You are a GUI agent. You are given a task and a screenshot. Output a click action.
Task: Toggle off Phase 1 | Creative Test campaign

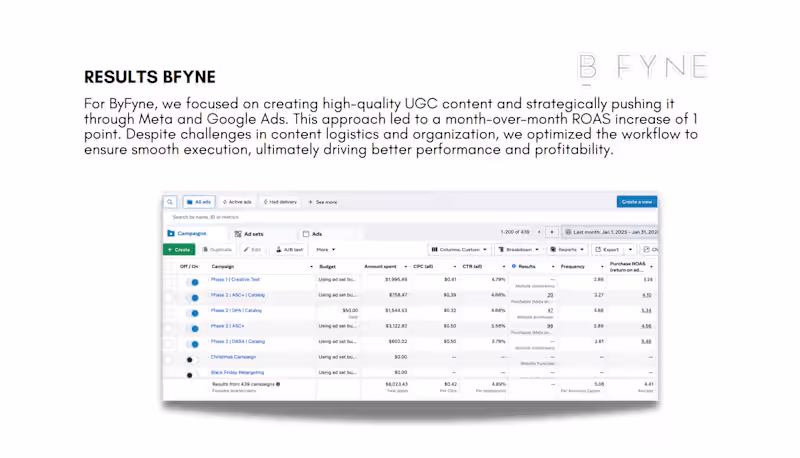click(192, 282)
